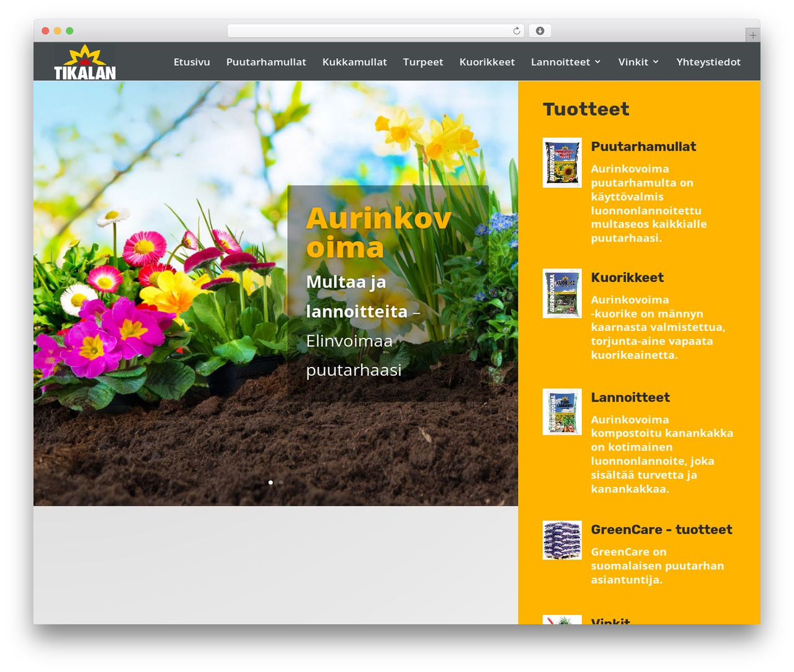794x672 pixels.
Task: Click the Tikalan logo in header
Action: pos(84,62)
